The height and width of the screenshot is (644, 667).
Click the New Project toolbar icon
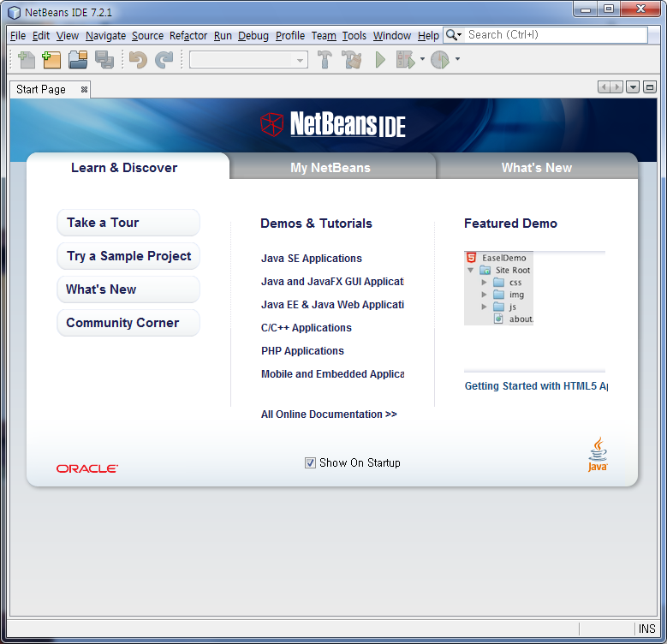[x=51, y=60]
